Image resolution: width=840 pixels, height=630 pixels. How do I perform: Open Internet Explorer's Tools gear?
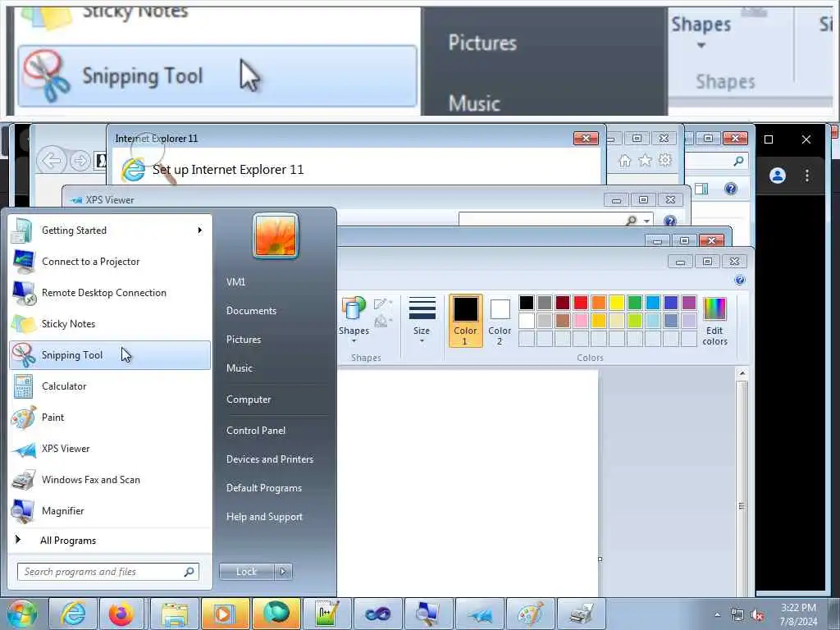[664, 160]
